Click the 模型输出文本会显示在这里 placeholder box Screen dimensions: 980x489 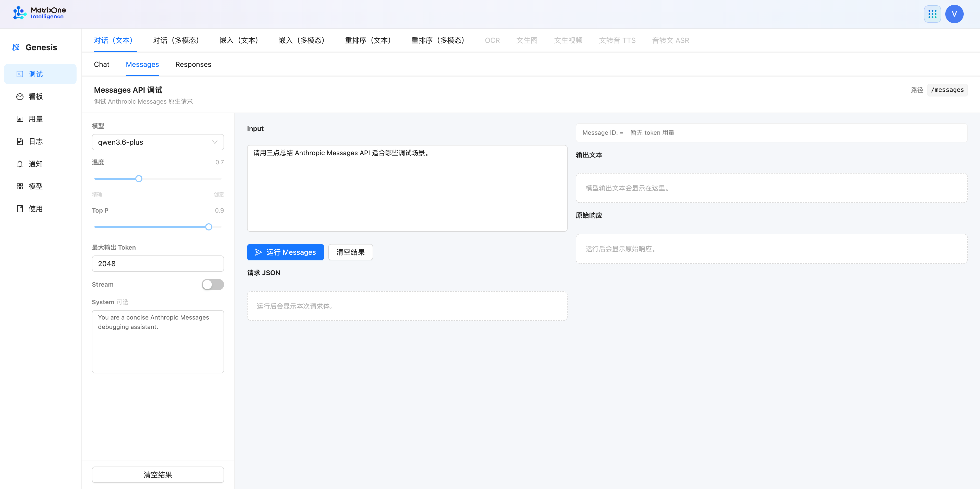771,188
